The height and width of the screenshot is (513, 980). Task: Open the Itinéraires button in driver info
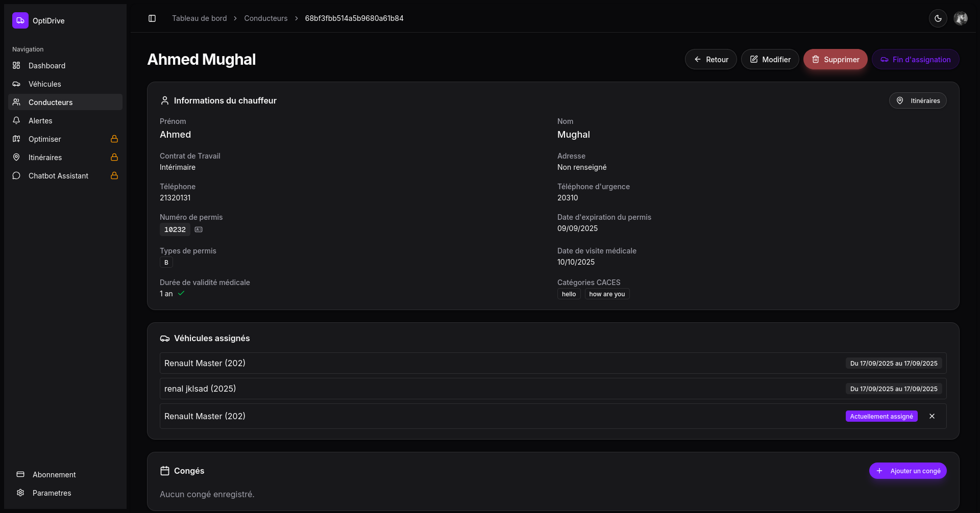[x=918, y=101]
